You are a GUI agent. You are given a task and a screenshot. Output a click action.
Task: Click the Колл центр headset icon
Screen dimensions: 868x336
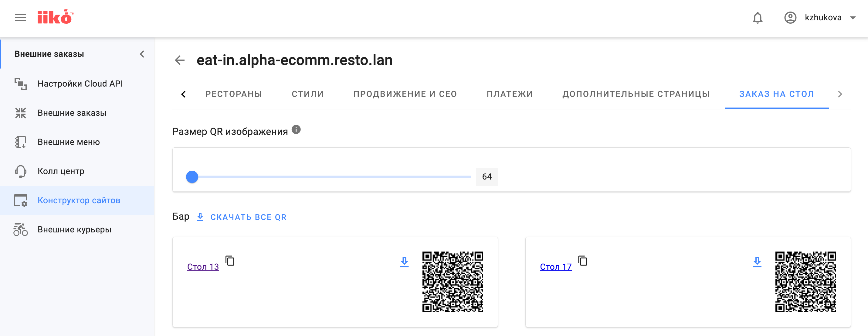[x=21, y=171]
